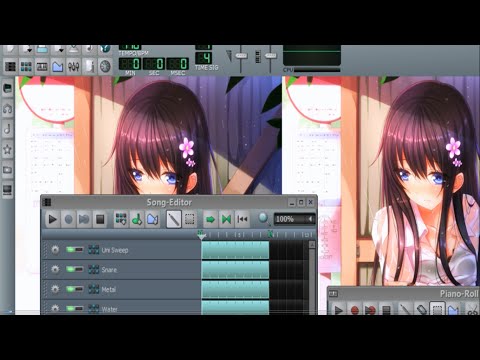Open track options gear for Metal
Viewport: 480px width, 360px height.
point(55,289)
